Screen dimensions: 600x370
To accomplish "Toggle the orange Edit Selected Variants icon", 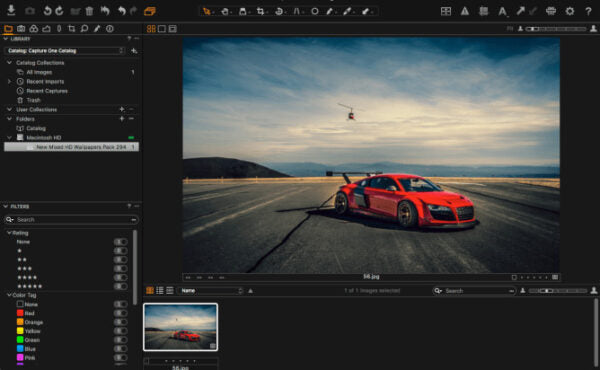I will coord(150,11).
